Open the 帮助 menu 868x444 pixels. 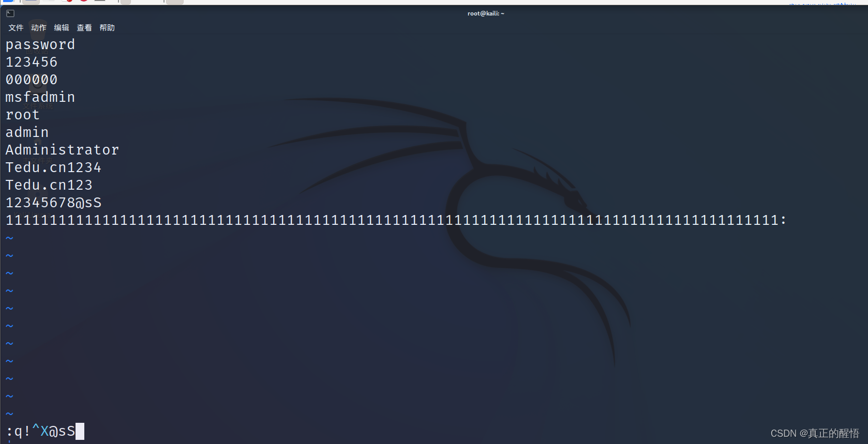(x=107, y=28)
